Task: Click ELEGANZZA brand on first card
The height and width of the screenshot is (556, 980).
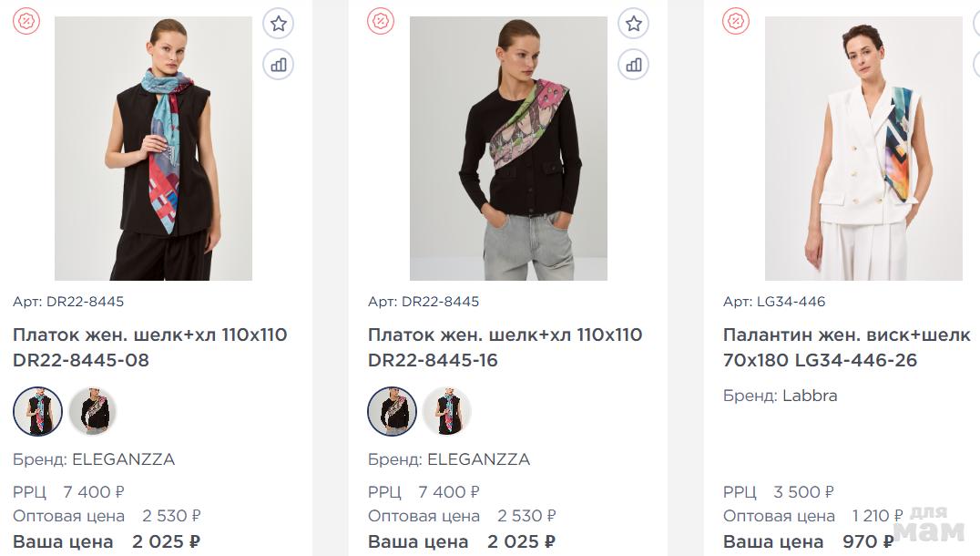Action: [x=122, y=459]
